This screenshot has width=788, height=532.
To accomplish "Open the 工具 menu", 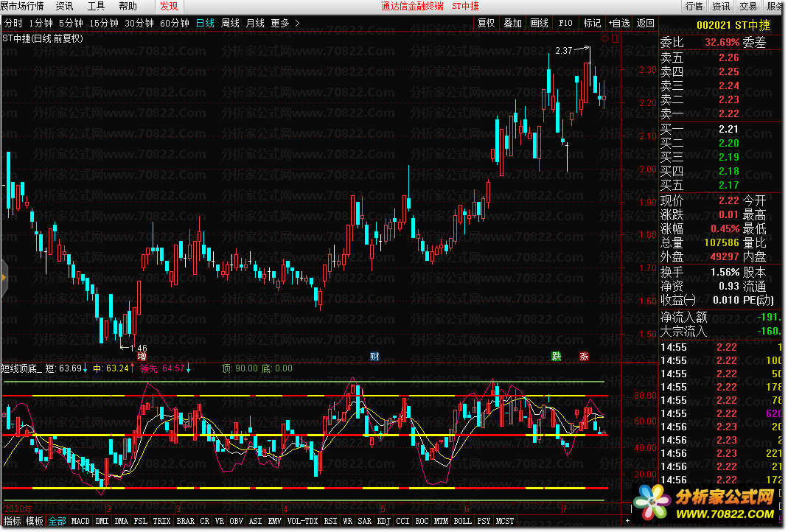I will (x=96, y=6).
